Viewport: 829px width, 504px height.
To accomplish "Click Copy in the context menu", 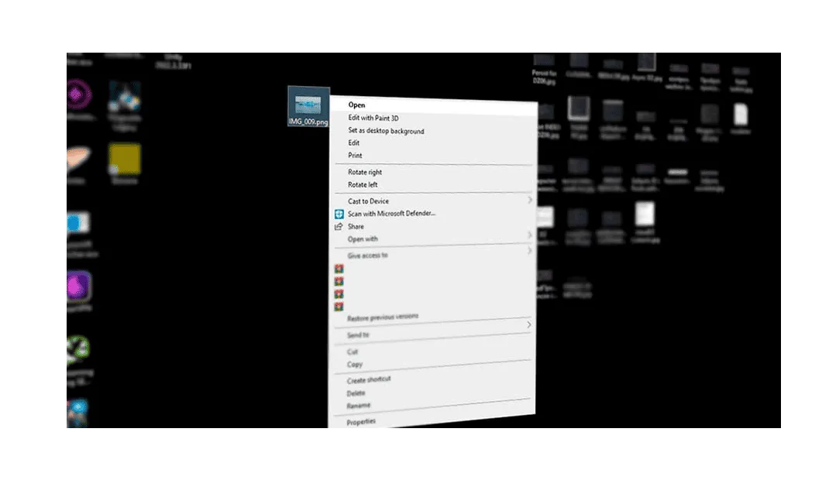I will [x=355, y=365].
